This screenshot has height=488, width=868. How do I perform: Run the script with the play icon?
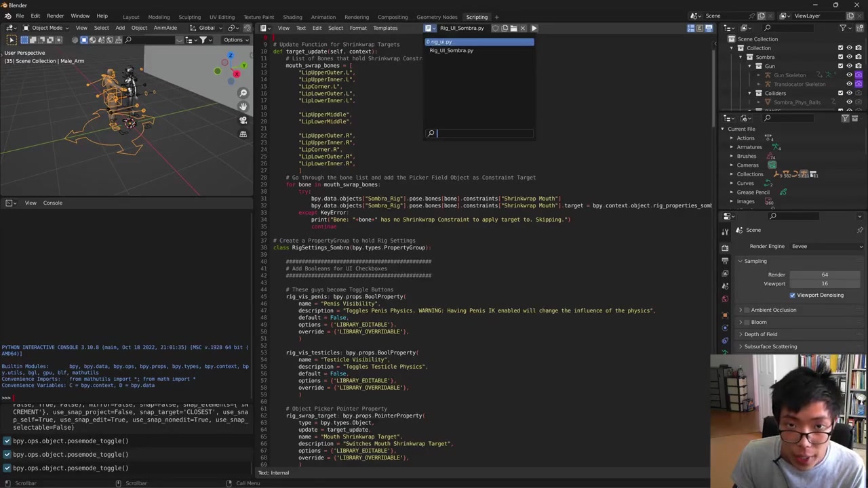534,28
